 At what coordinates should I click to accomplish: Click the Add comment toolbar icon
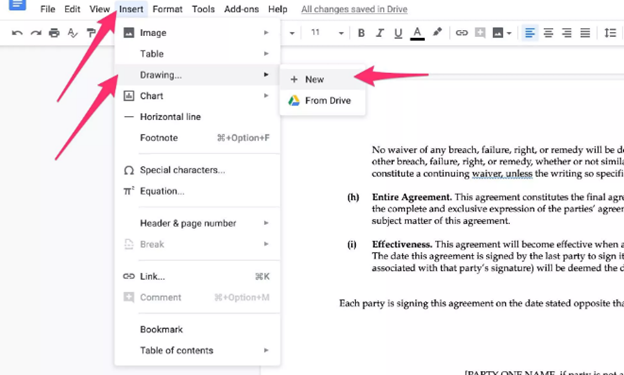[x=480, y=33]
